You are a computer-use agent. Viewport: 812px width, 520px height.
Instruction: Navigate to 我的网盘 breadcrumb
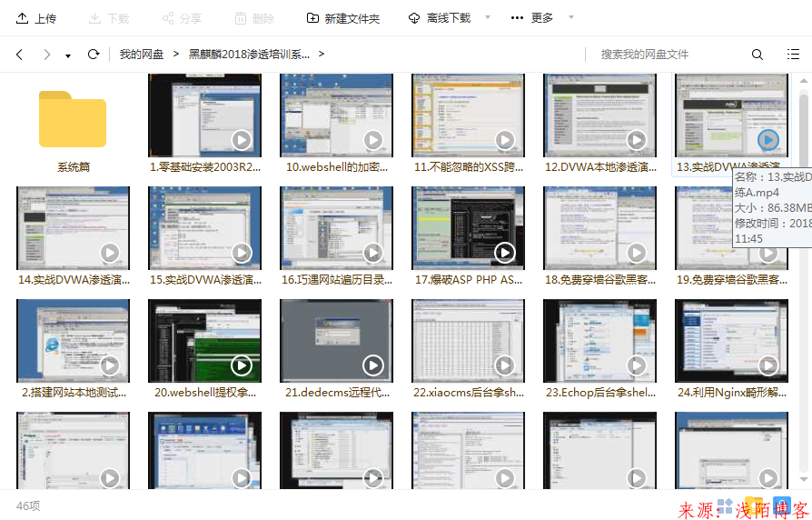pyautogui.click(x=142, y=54)
